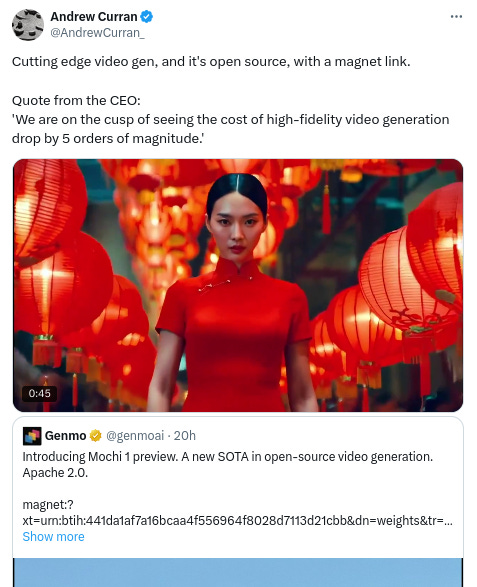Click the CEO quote paragraph
The width and height of the screenshot is (477, 587).
point(231,119)
